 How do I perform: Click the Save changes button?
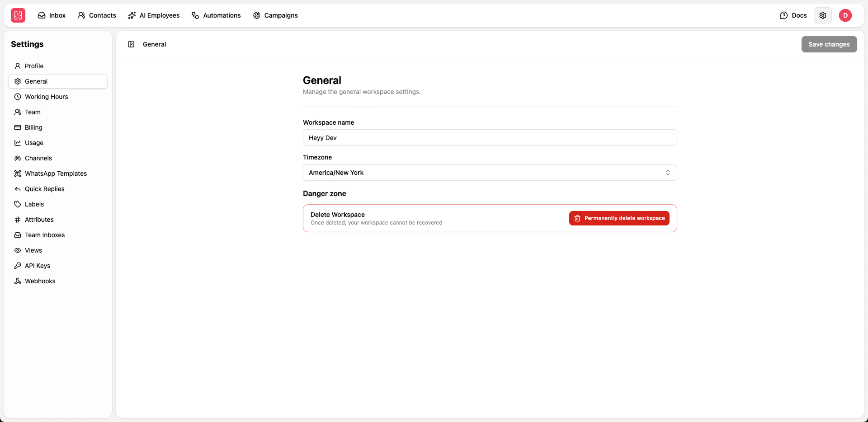tap(829, 44)
